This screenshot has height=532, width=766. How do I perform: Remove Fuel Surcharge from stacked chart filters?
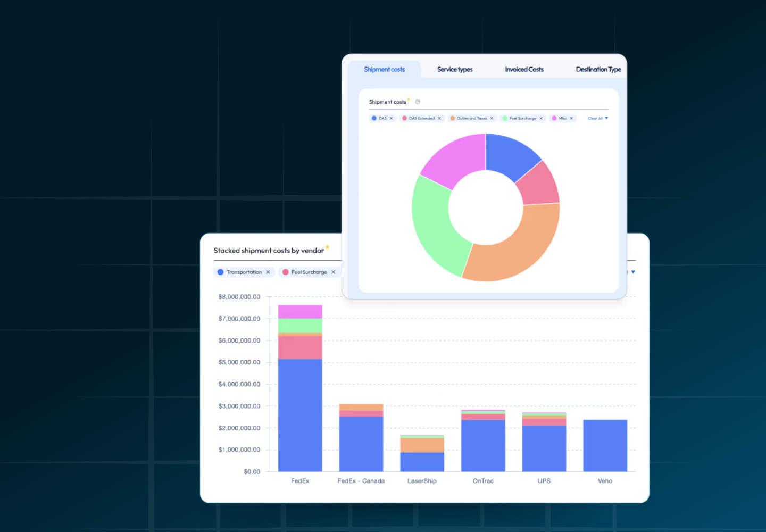pyautogui.click(x=333, y=272)
